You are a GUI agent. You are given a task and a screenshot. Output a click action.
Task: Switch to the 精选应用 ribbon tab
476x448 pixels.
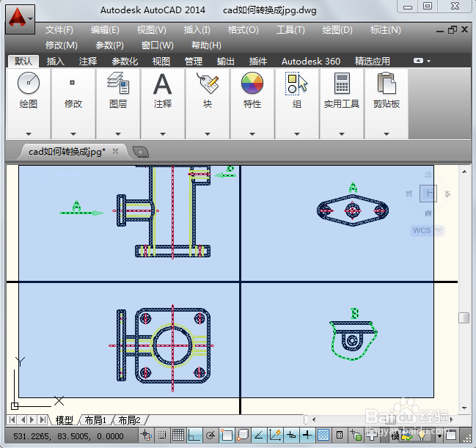click(372, 62)
